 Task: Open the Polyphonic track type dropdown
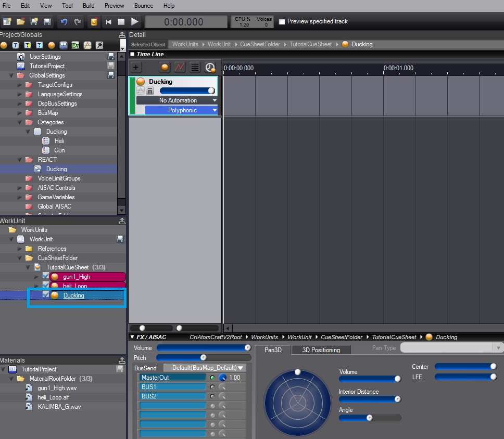(182, 110)
